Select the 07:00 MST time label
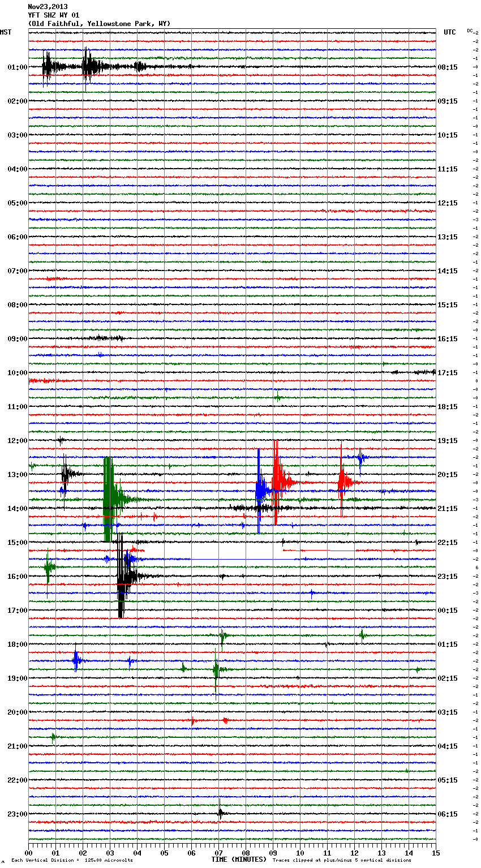Viewport: 481px width, 868px height. click(x=18, y=270)
